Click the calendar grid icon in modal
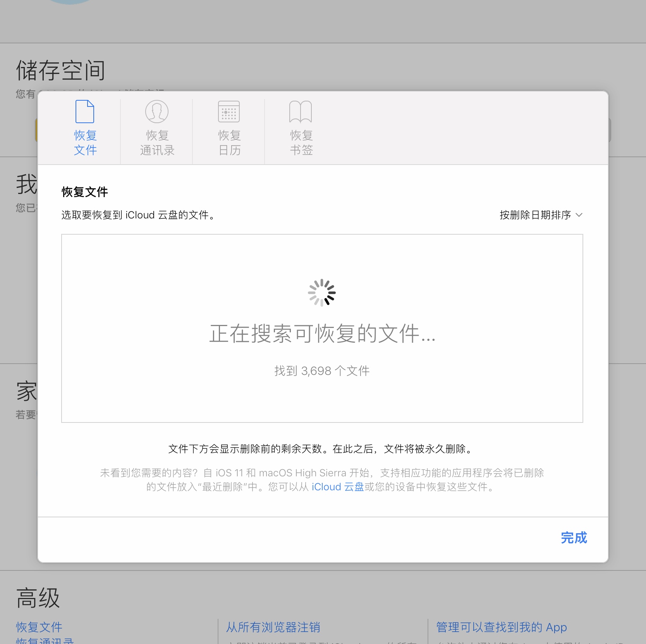The width and height of the screenshot is (646, 644). 229,112
